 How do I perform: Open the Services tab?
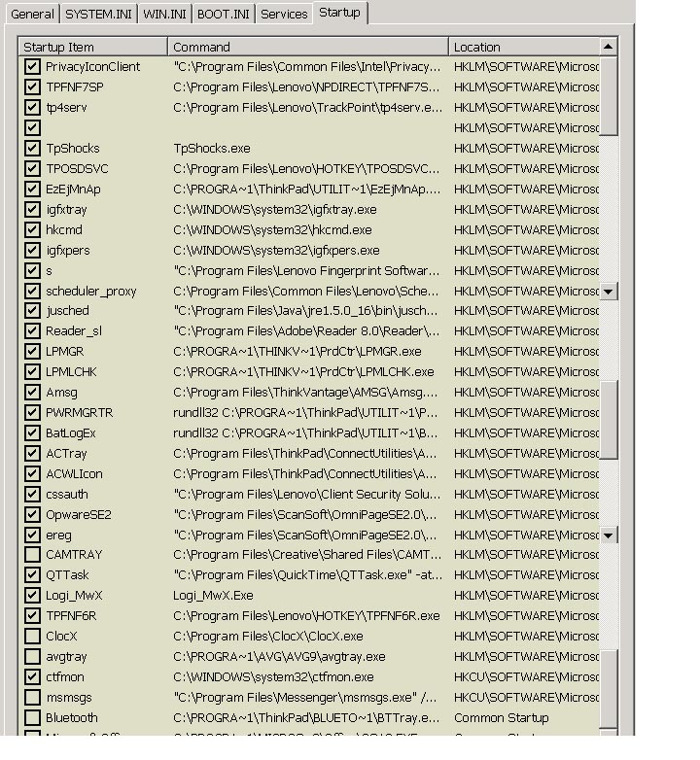284,14
